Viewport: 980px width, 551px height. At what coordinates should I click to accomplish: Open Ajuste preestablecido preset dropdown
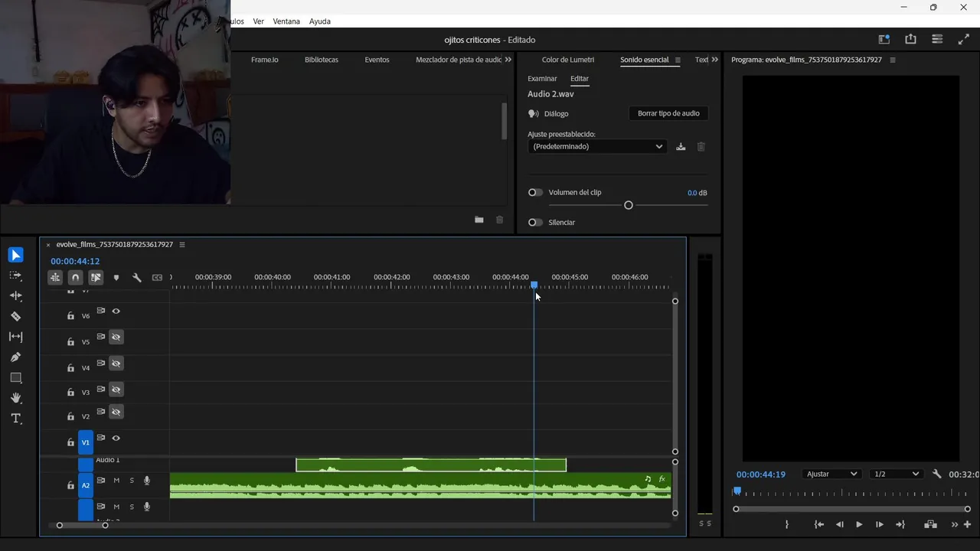coord(596,147)
